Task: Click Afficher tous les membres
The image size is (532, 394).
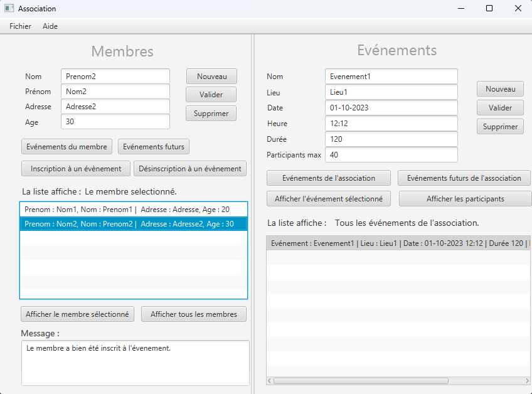Action: [x=193, y=314]
